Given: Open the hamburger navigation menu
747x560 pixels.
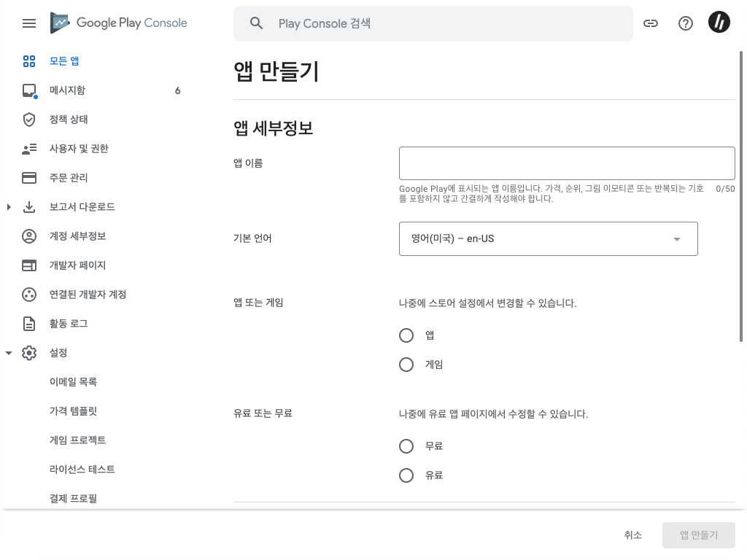Looking at the screenshot, I should [x=29, y=23].
